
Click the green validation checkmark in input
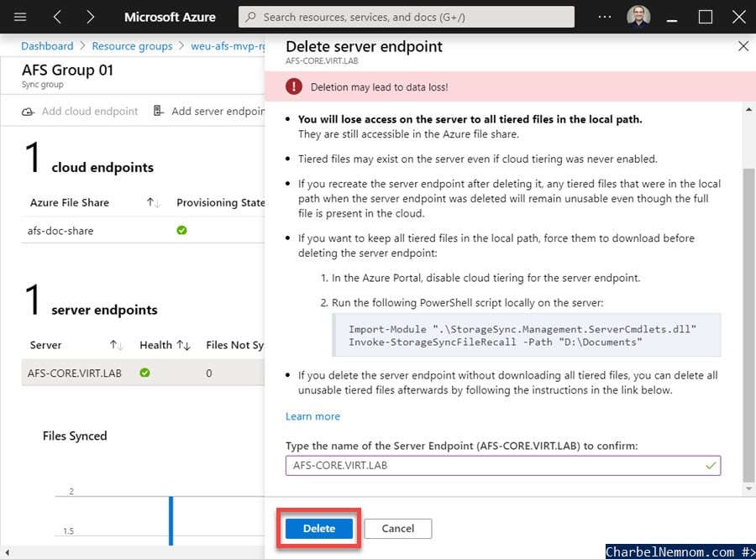pos(710,466)
